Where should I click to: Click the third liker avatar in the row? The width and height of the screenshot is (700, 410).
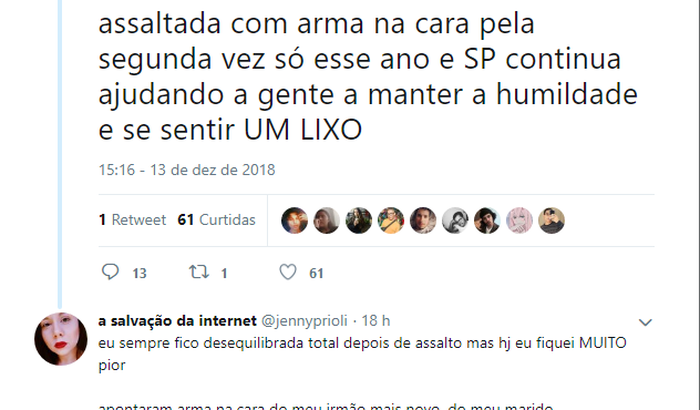pos(359,220)
